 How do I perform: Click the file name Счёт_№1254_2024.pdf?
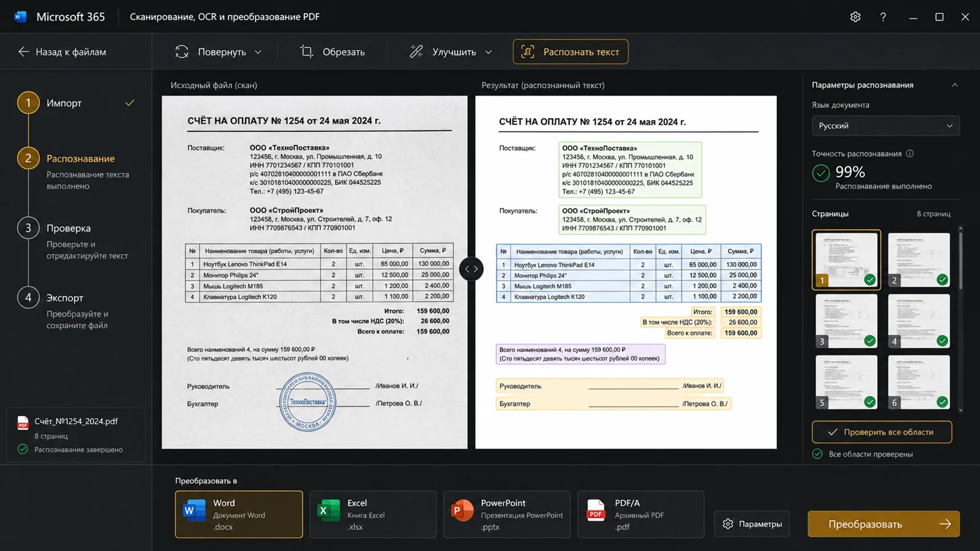tap(76, 421)
